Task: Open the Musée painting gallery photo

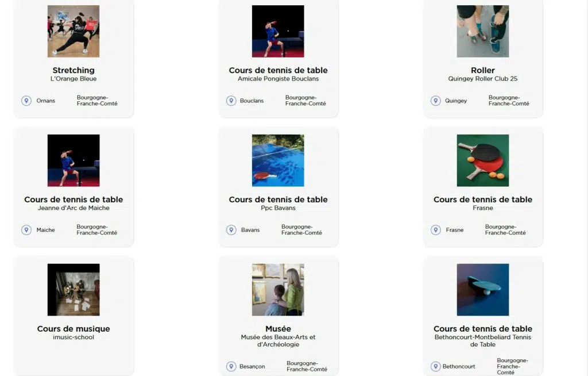Action: pyautogui.click(x=278, y=290)
